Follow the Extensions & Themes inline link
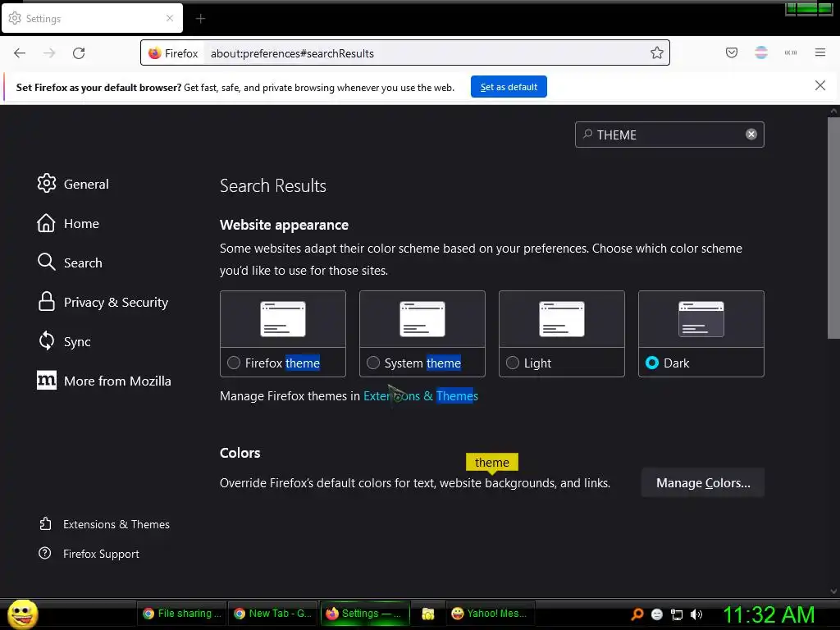Image resolution: width=840 pixels, height=630 pixels. pos(421,396)
